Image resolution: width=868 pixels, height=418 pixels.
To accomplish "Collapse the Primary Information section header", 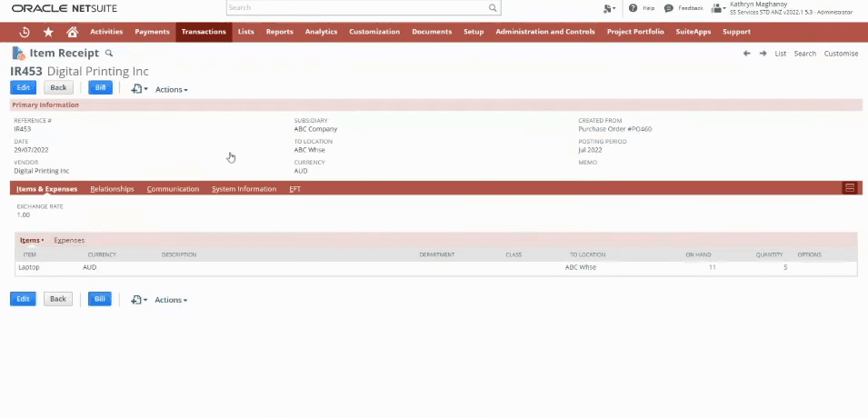I will [436, 104].
